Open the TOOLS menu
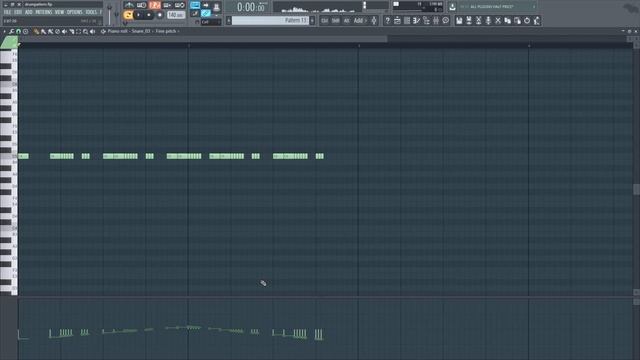Viewport: 640px width, 360px height. [x=91, y=12]
